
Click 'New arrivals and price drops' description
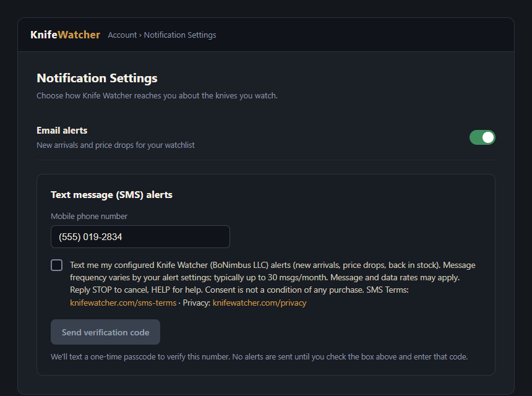(x=116, y=145)
